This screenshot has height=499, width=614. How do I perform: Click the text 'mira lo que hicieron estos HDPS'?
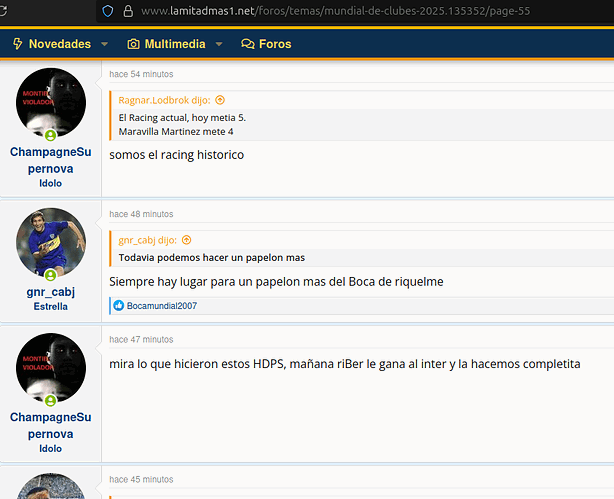(x=198, y=364)
